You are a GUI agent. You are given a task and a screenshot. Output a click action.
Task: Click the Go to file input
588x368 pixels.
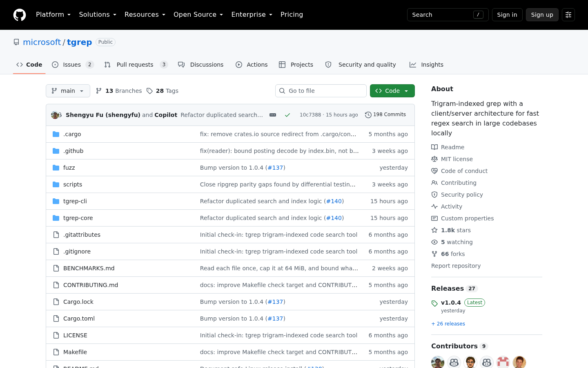pos(321,91)
